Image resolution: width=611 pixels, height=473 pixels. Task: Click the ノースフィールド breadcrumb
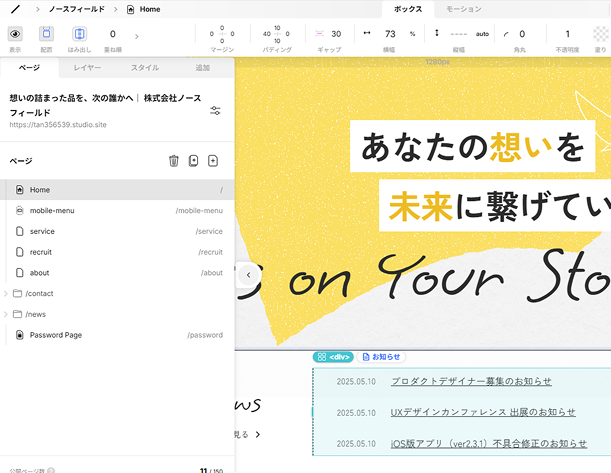(x=76, y=9)
